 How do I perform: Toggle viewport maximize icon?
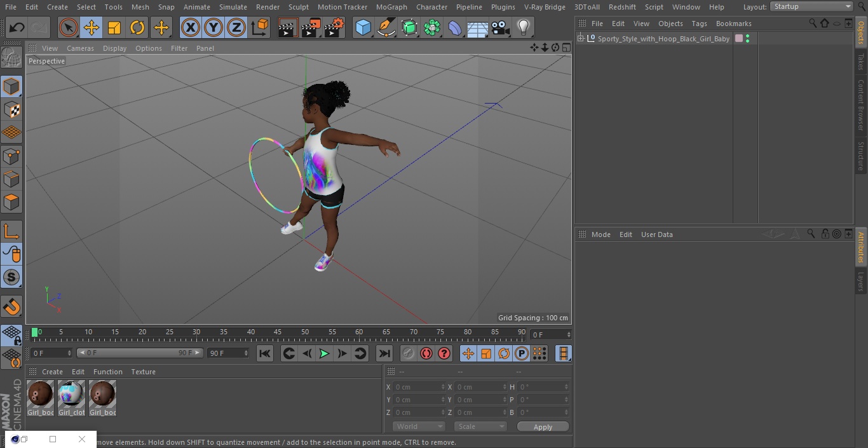tap(566, 48)
